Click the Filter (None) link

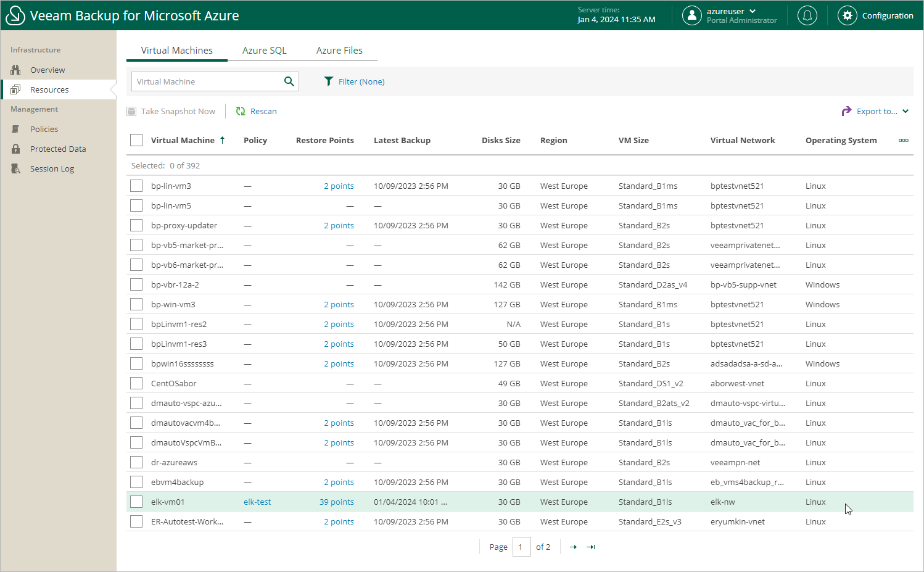point(361,81)
